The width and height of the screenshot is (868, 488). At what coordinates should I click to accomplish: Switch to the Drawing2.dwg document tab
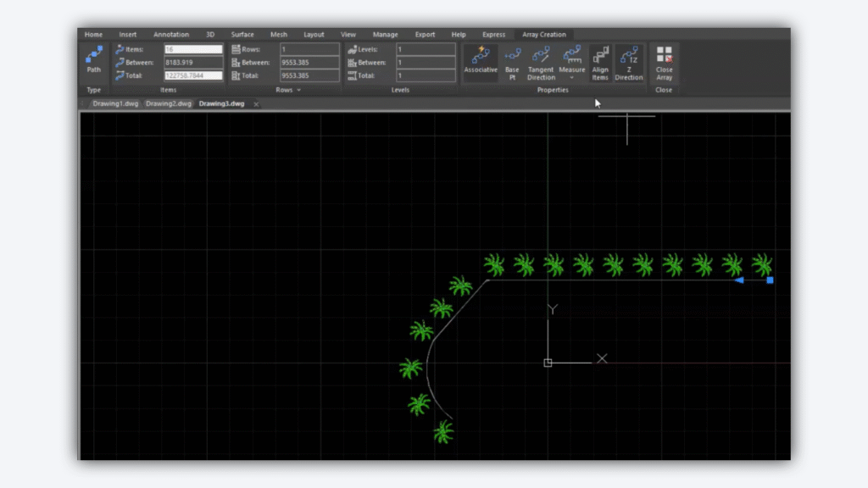[x=168, y=104]
